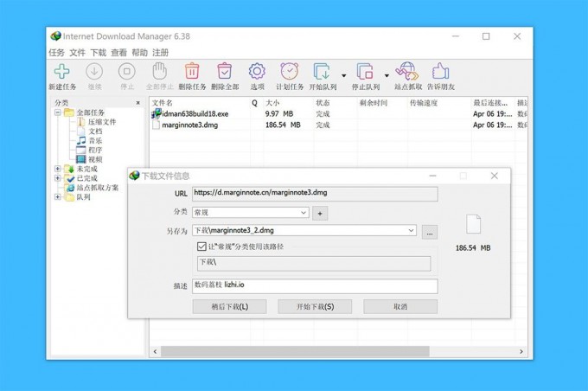
Task: Click the 告诉朋友 thumbs-up icon
Action: [441, 73]
